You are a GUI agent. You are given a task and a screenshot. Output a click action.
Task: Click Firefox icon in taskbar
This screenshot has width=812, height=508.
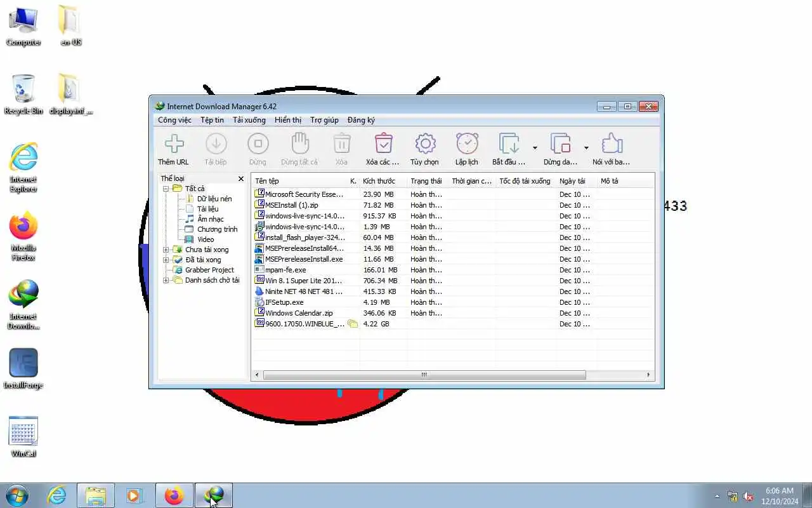(x=174, y=495)
